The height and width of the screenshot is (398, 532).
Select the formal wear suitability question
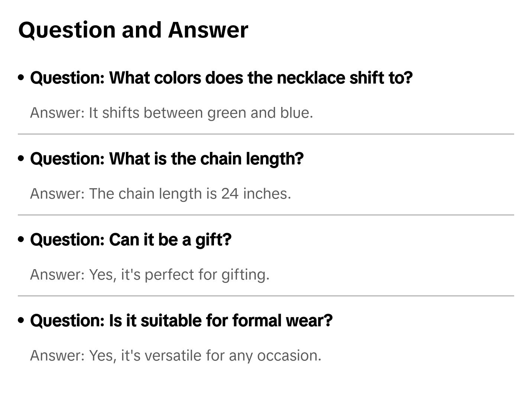181,320
